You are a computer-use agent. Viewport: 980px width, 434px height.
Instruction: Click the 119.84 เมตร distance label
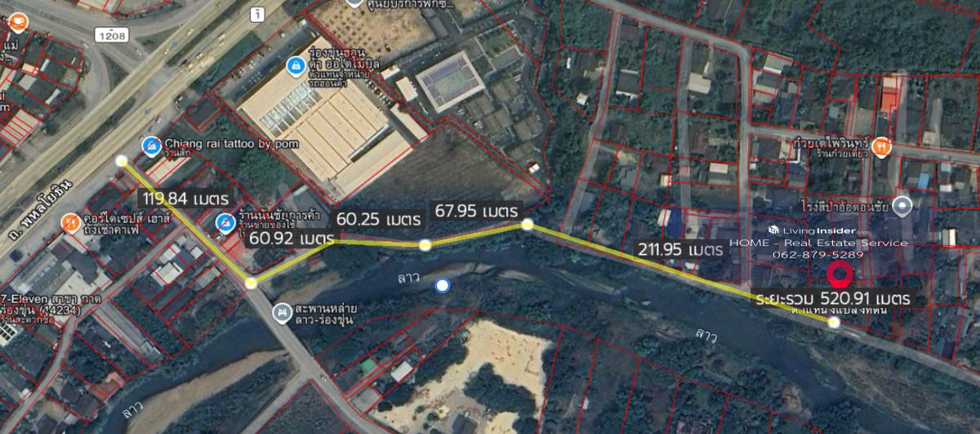pyautogui.click(x=188, y=198)
